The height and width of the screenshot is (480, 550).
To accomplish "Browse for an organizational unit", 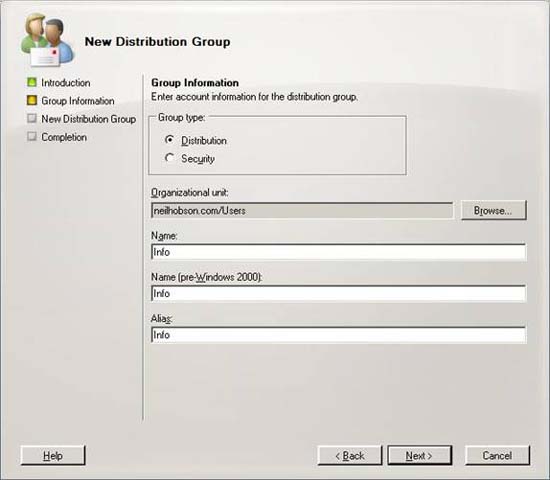I will (493, 210).
